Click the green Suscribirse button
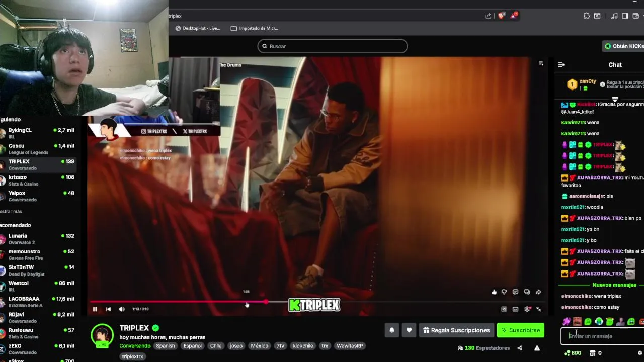 point(521,330)
